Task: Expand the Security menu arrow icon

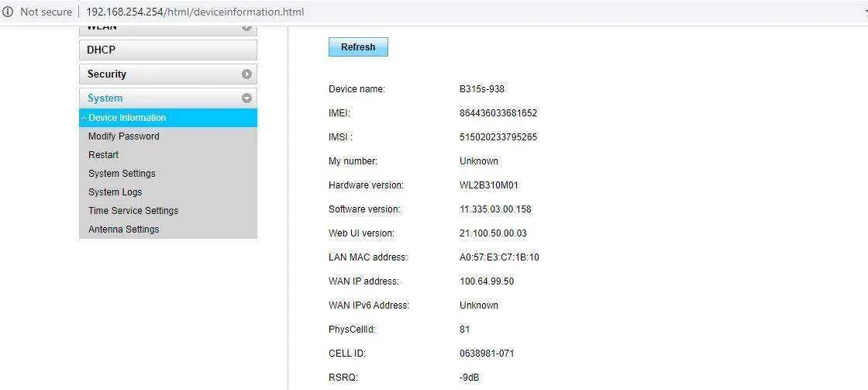Action: point(247,74)
